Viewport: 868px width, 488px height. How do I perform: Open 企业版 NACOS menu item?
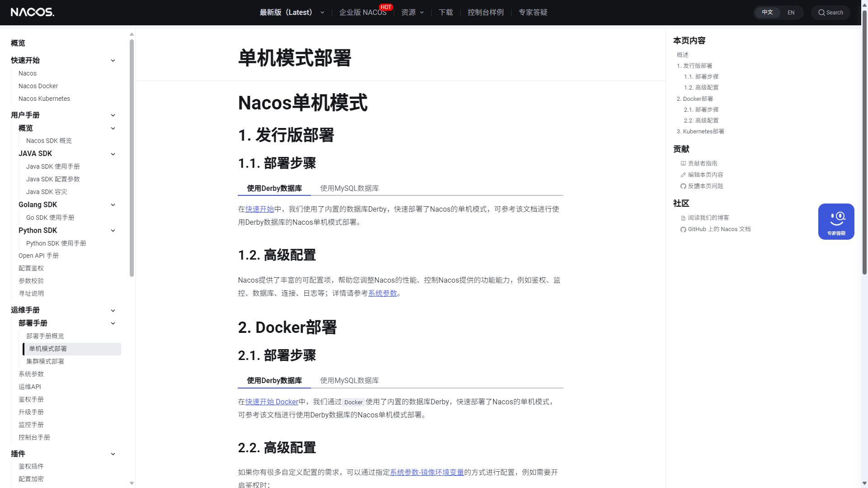(x=363, y=12)
